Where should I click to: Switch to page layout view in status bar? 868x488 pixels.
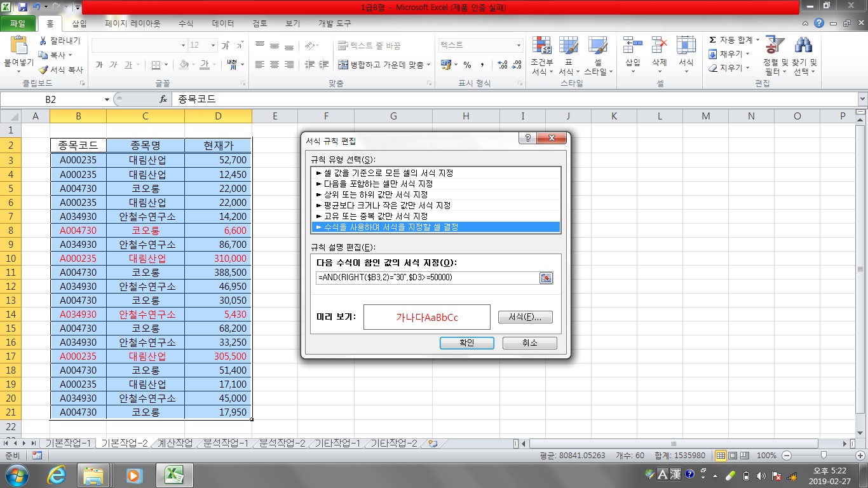(x=733, y=456)
